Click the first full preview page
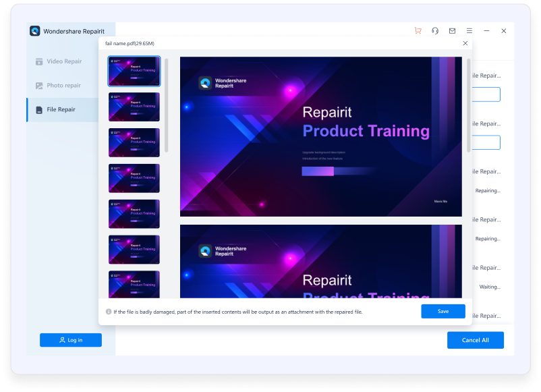 point(321,137)
